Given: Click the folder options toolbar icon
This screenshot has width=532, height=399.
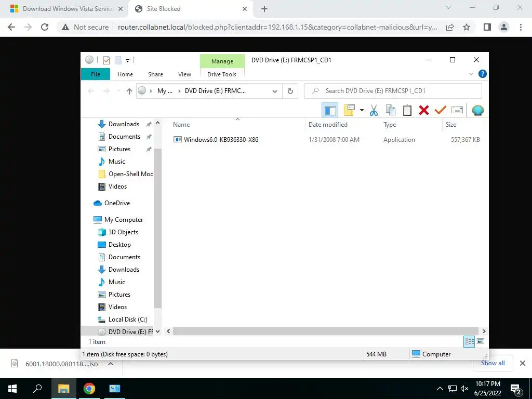Looking at the screenshot, I should [349, 110].
